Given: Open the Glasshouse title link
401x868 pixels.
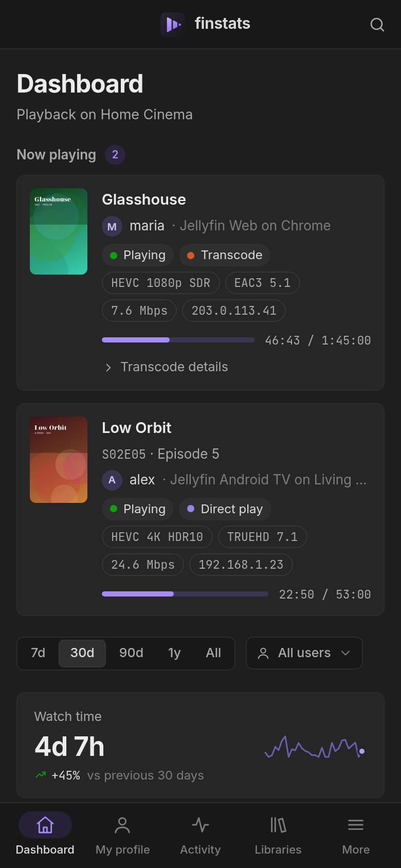Looking at the screenshot, I should tap(144, 200).
